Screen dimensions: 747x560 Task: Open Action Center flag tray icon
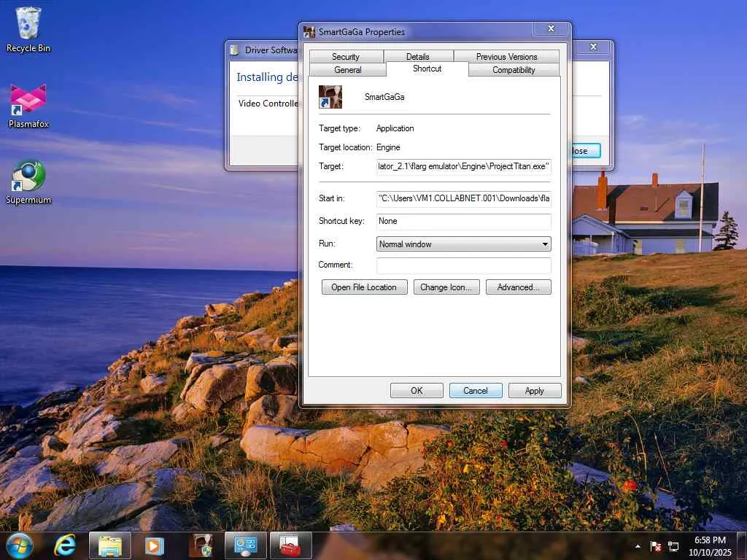click(x=656, y=546)
